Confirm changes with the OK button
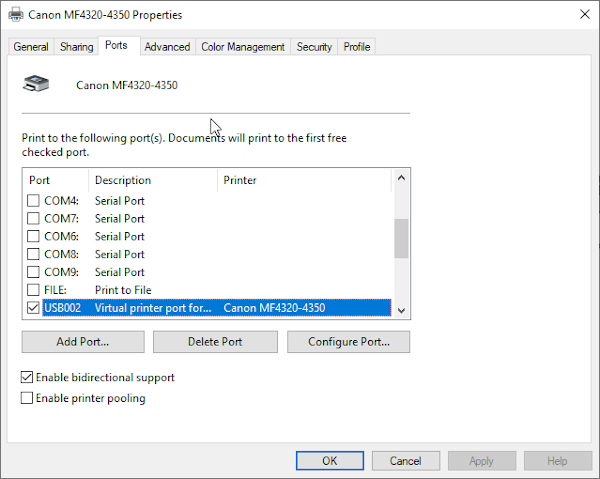 tap(329, 461)
